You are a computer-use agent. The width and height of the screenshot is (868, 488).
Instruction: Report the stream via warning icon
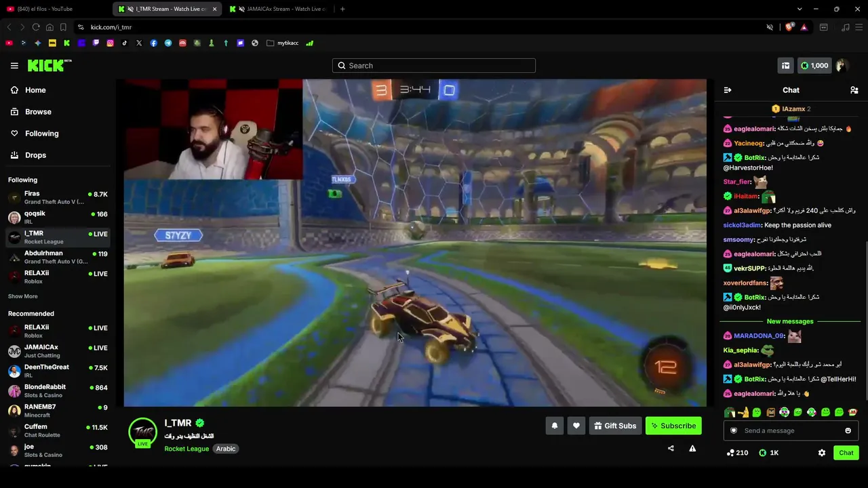tap(692, 448)
